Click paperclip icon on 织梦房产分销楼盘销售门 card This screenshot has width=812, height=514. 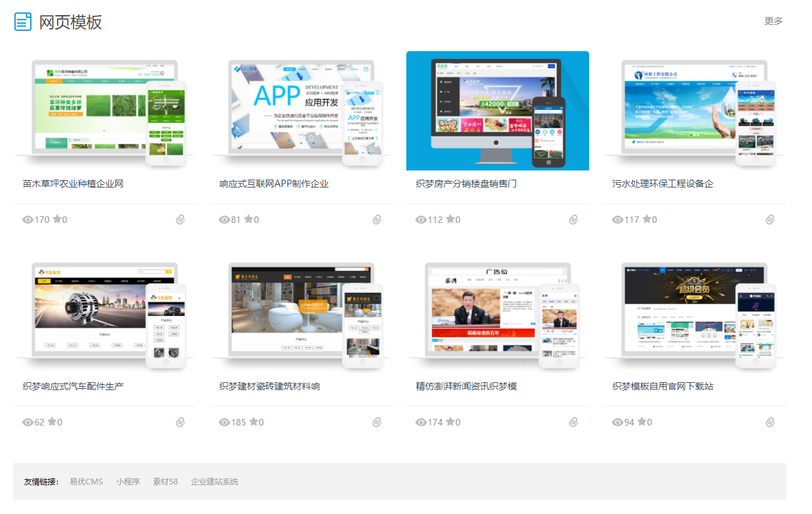point(573,220)
